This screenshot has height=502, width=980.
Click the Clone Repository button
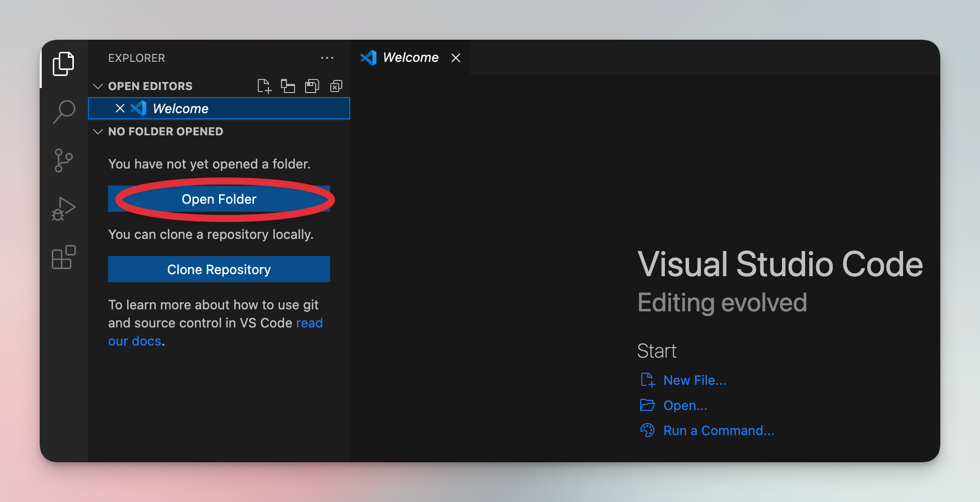click(219, 269)
